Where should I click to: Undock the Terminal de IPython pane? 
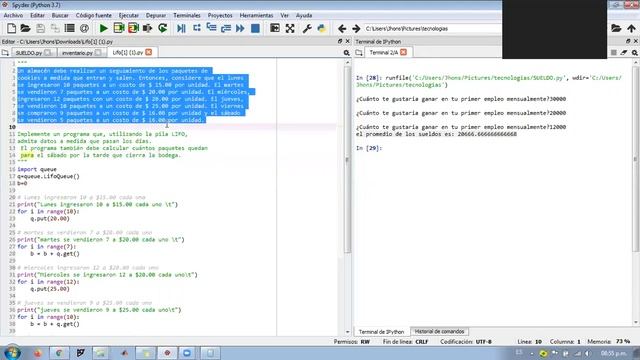(628, 41)
